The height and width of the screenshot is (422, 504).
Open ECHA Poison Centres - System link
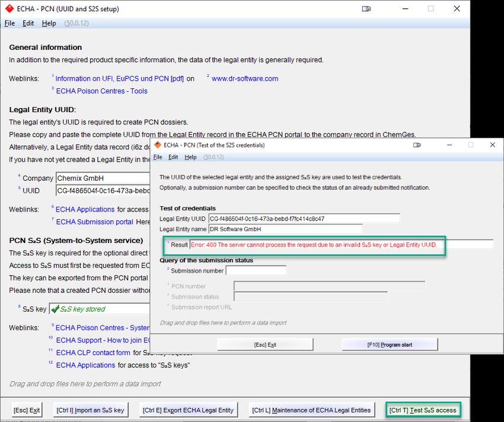(103, 328)
